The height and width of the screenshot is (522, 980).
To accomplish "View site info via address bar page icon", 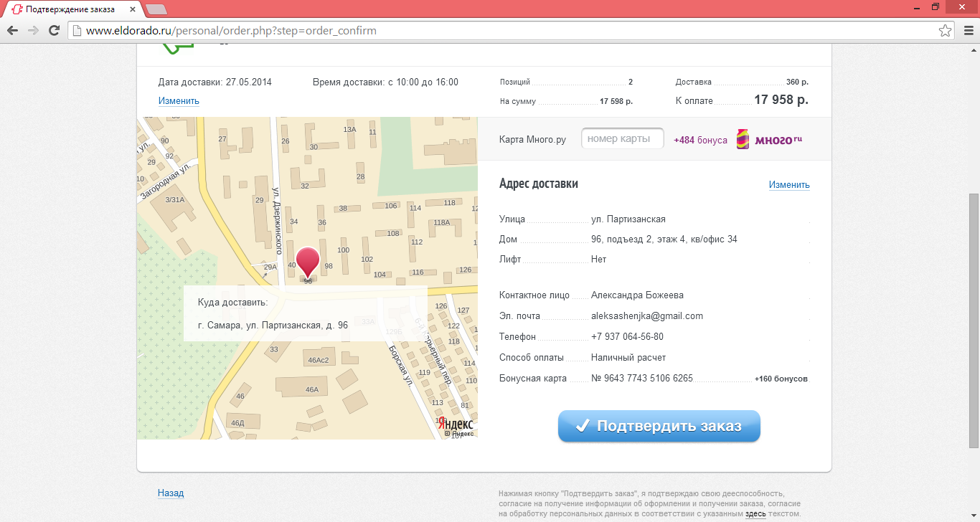I will coord(76,31).
